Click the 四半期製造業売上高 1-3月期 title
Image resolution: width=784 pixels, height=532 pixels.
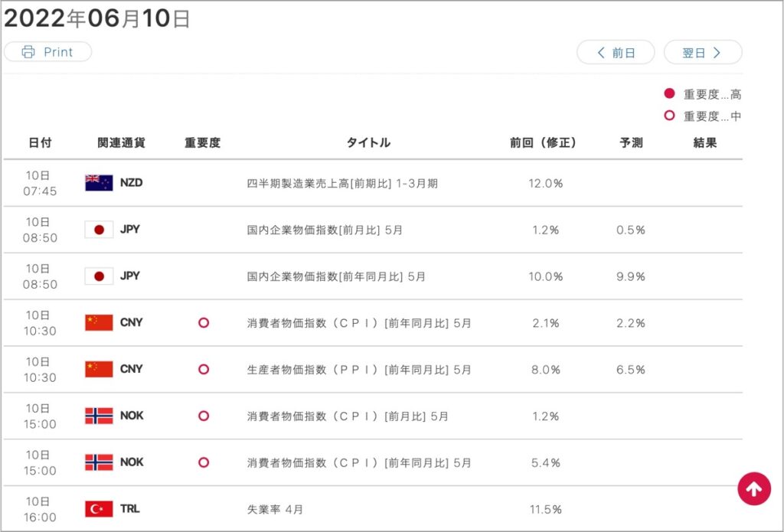click(342, 184)
